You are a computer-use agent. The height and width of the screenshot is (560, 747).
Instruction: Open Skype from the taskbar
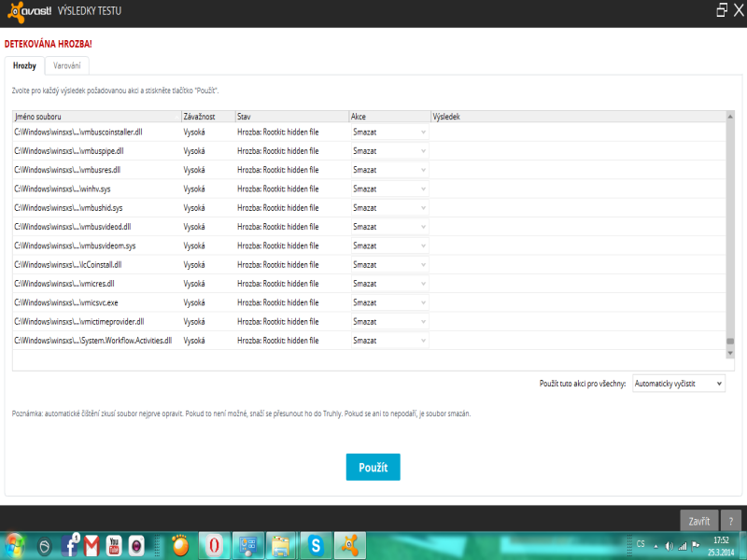tap(316, 546)
